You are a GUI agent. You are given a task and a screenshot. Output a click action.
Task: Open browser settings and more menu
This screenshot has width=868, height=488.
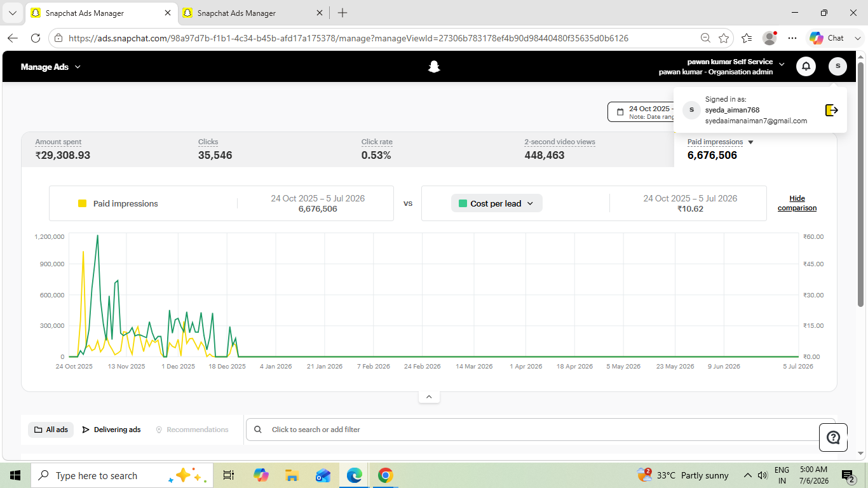(792, 38)
